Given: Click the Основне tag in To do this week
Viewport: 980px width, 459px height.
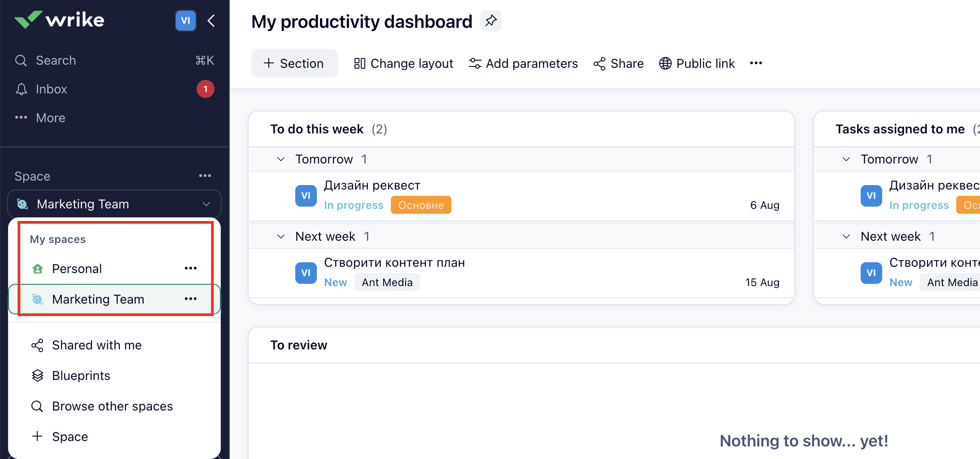Looking at the screenshot, I should pos(421,205).
